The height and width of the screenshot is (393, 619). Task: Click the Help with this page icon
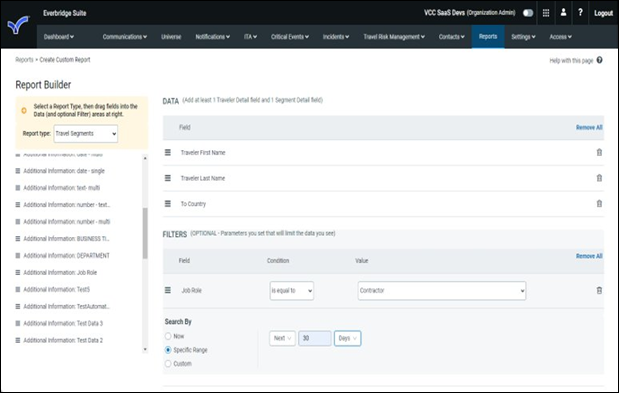599,60
